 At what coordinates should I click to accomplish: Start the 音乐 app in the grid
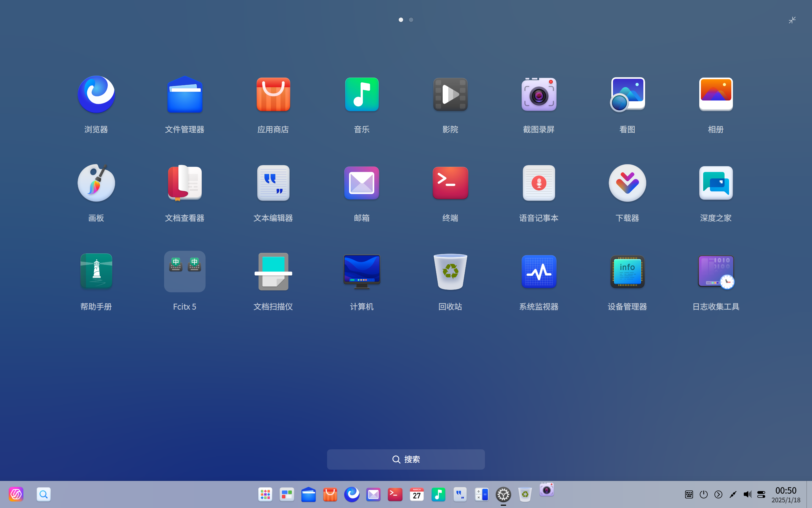(362, 95)
